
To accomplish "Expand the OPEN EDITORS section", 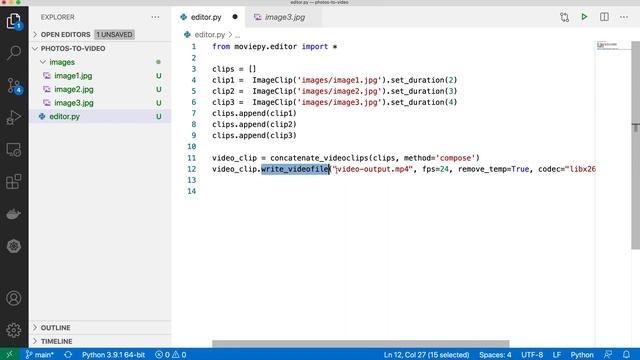I will (65, 35).
